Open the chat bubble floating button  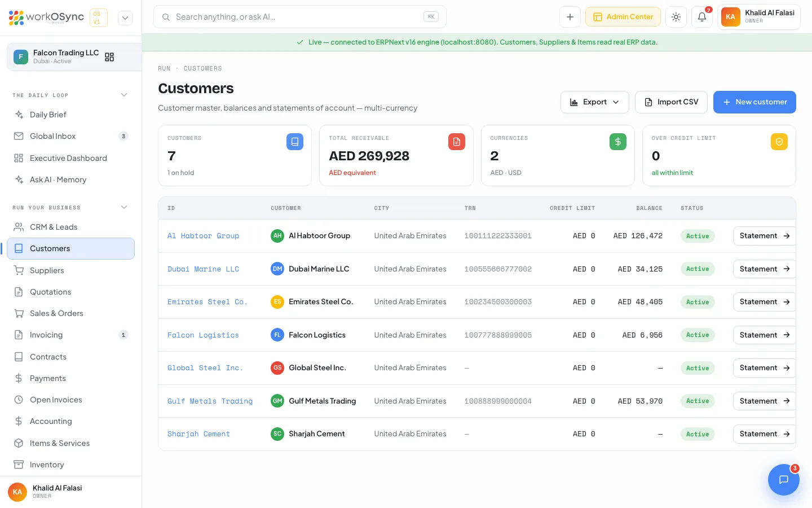tap(784, 480)
